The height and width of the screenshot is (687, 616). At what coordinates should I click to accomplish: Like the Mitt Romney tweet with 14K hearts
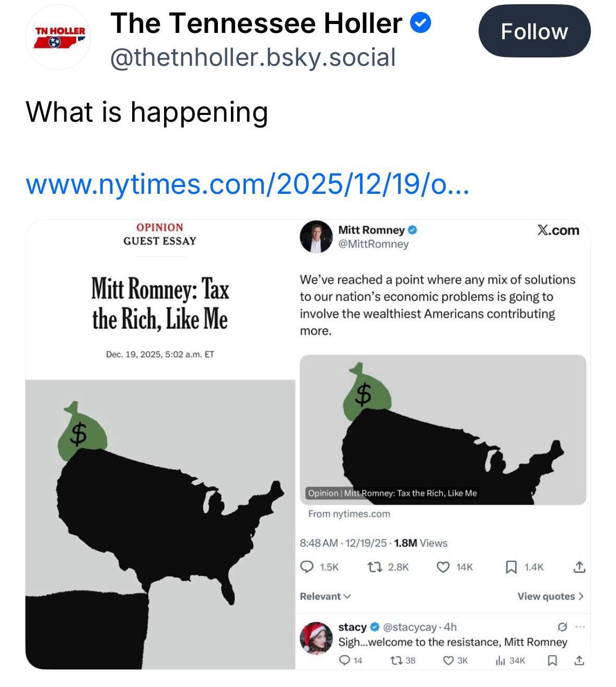click(443, 567)
